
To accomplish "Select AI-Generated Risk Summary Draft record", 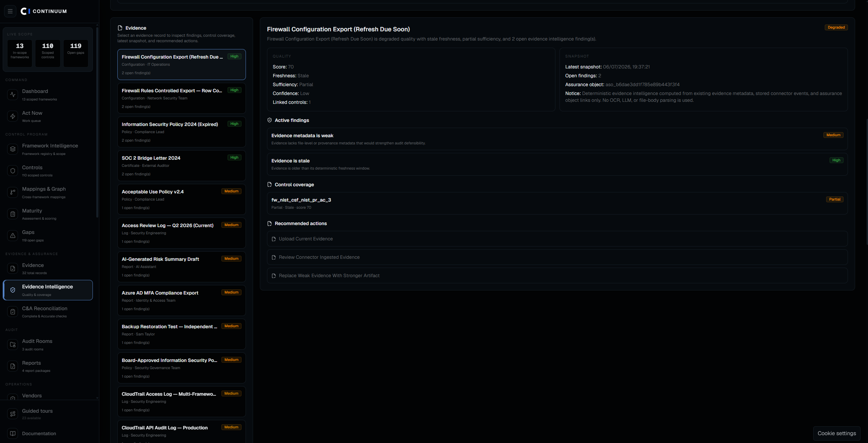I will 182,267.
